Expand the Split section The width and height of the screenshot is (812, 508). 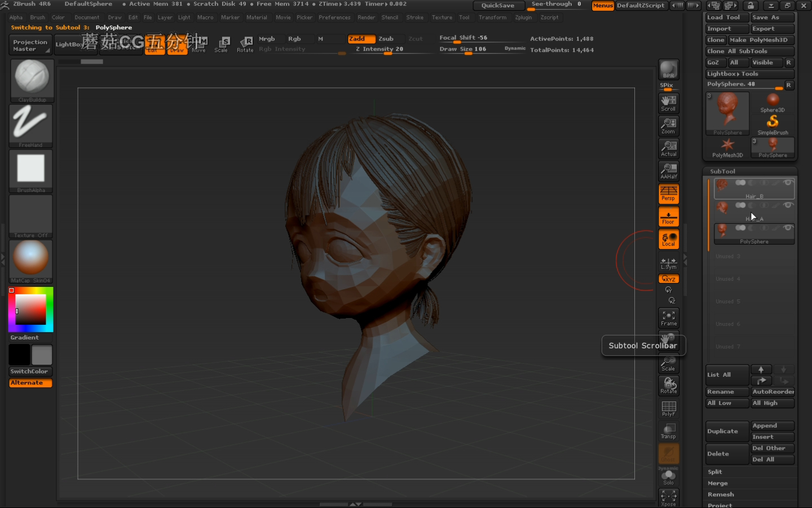[715, 472]
